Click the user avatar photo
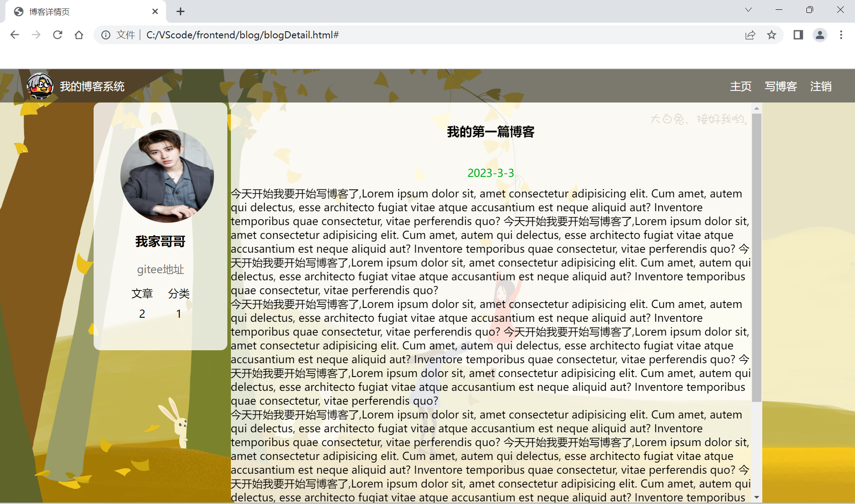 [x=167, y=176]
